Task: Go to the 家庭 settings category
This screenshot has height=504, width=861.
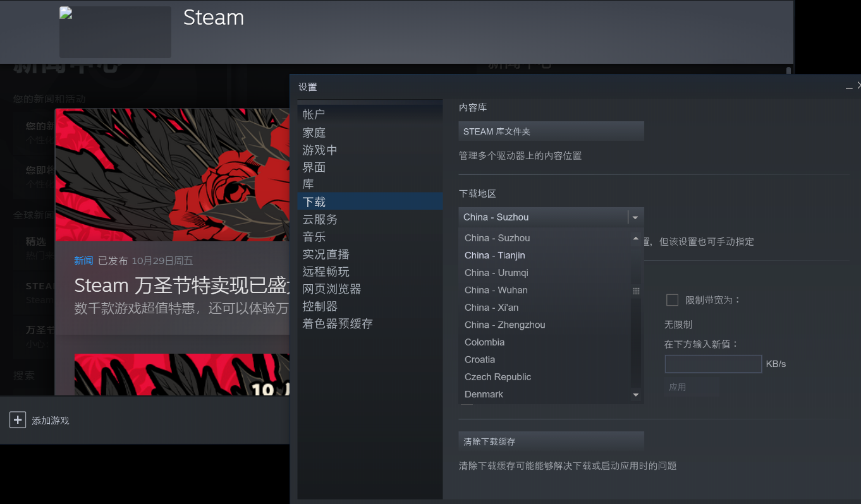Action: click(370, 133)
